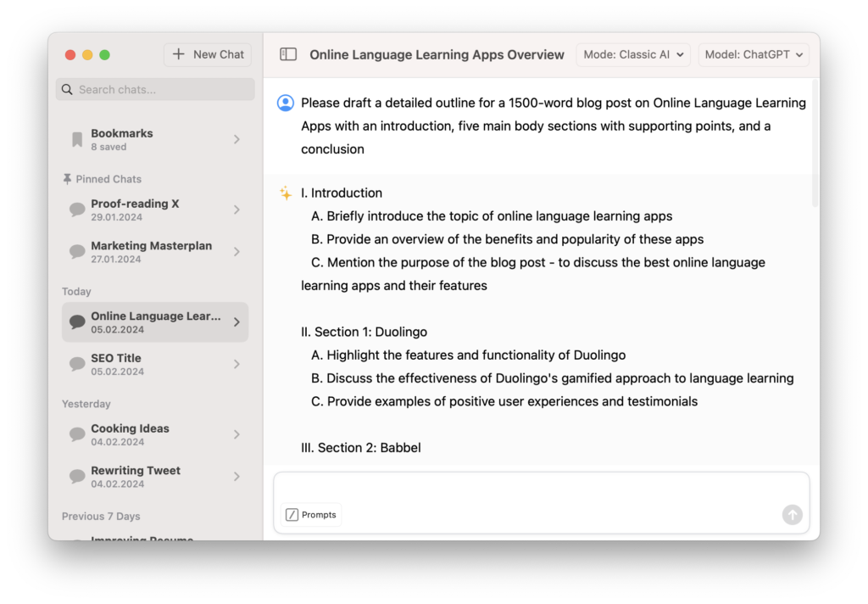Click chevron next to SEO Title

click(237, 364)
